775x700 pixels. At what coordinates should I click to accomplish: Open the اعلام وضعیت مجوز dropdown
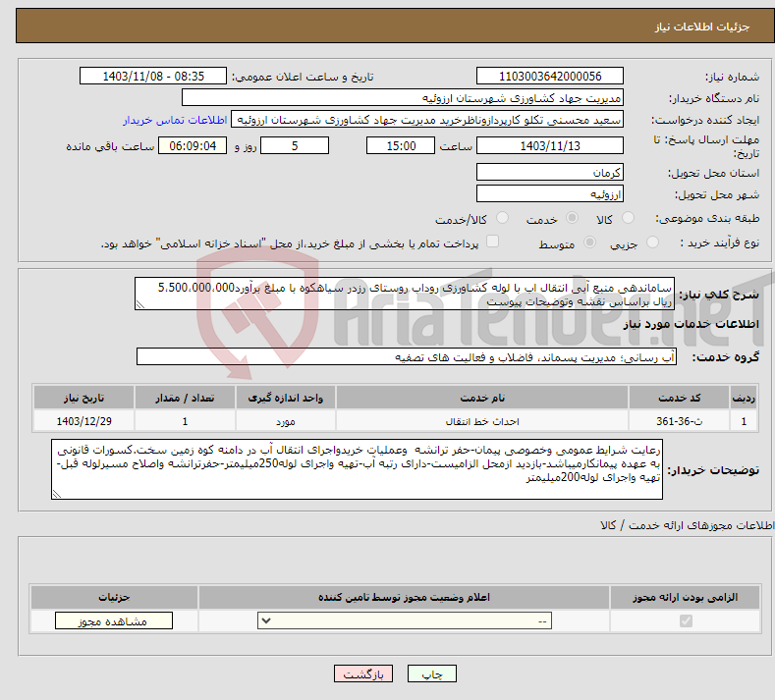coord(405,620)
